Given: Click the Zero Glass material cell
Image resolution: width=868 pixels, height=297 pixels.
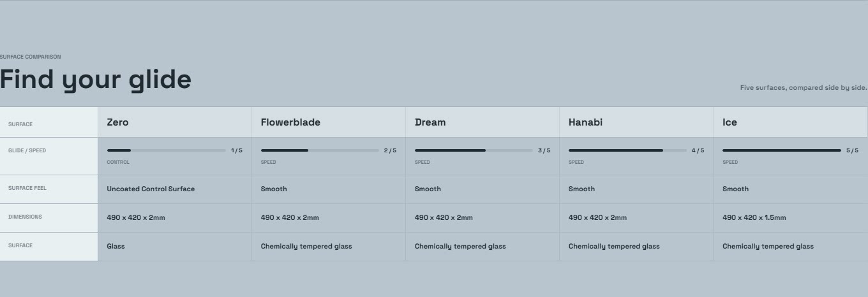Looking at the screenshot, I should (x=116, y=246).
